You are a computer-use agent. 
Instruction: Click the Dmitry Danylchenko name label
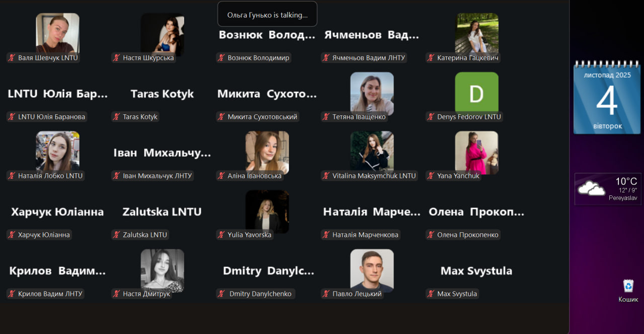[x=260, y=294]
